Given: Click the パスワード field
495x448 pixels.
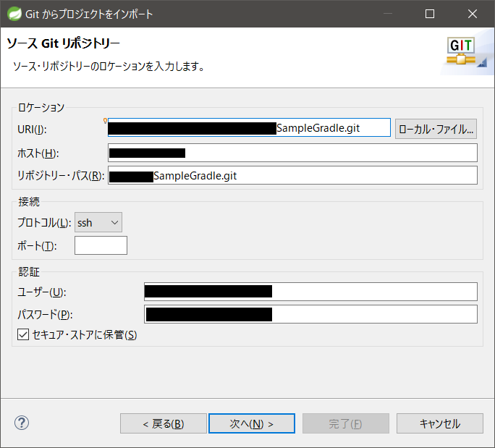Looking at the screenshot, I should click(x=310, y=314).
